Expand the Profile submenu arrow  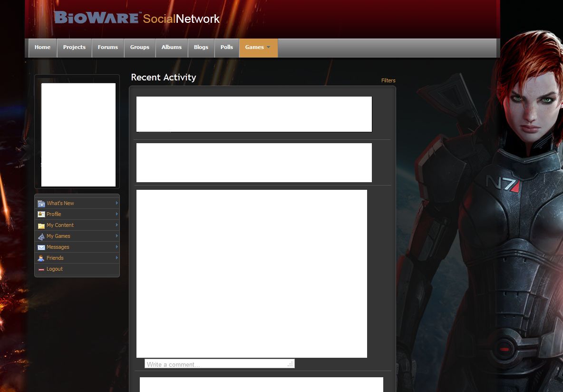pos(116,214)
